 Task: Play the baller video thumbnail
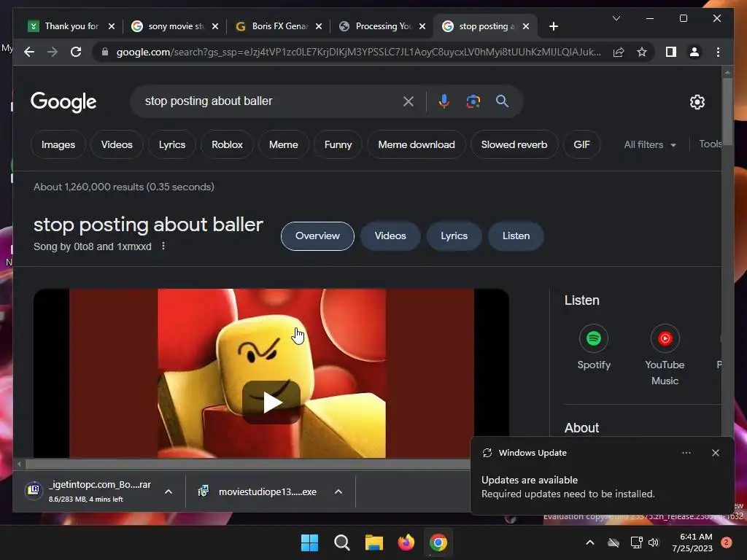click(271, 402)
